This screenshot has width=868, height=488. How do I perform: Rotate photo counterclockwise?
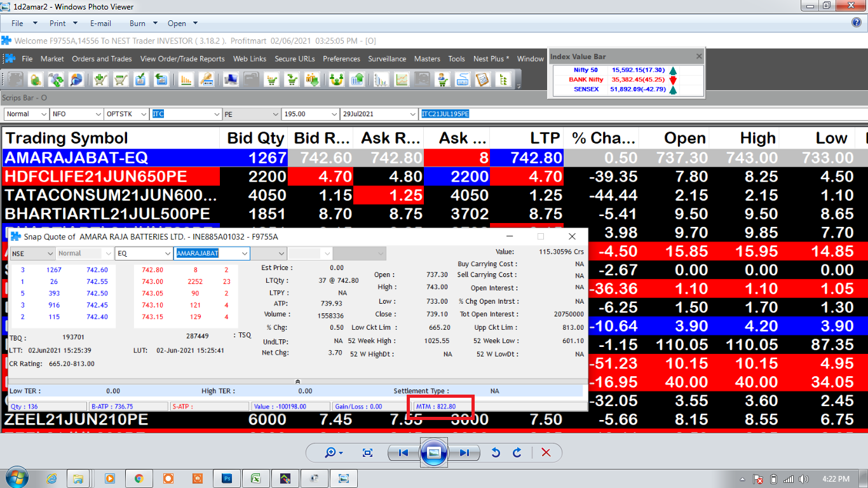tap(496, 452)
